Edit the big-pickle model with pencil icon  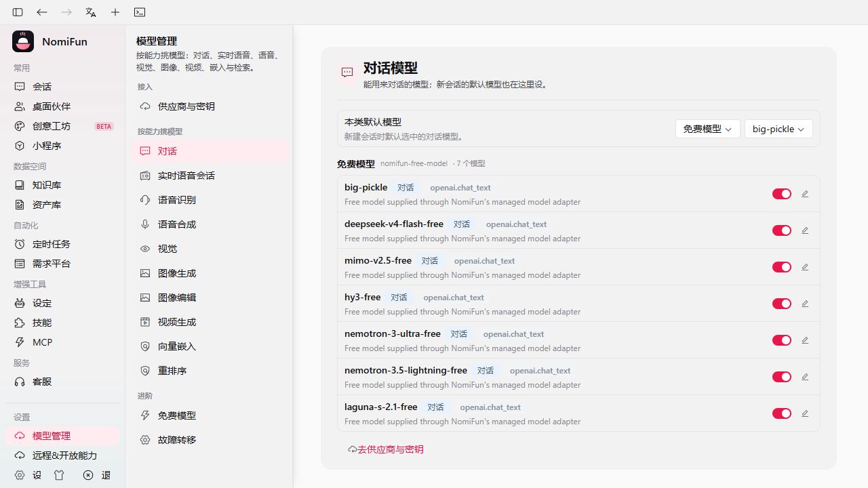point(805,194)
